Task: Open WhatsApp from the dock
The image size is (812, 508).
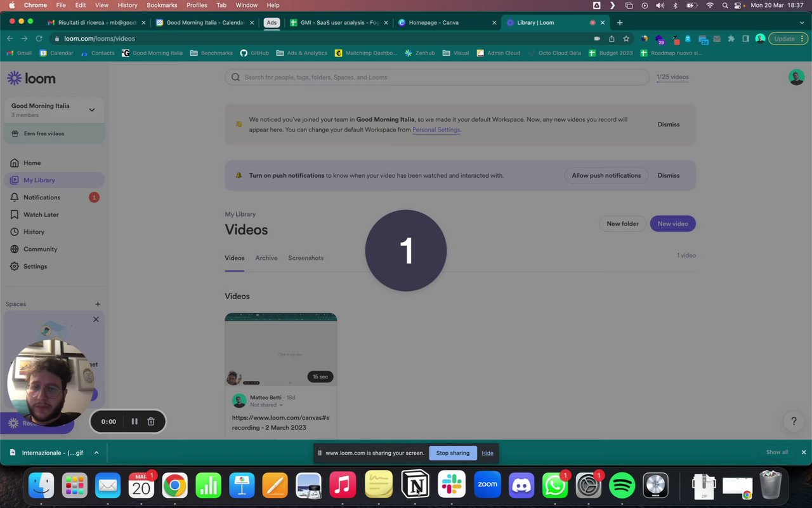Action: 555,486
